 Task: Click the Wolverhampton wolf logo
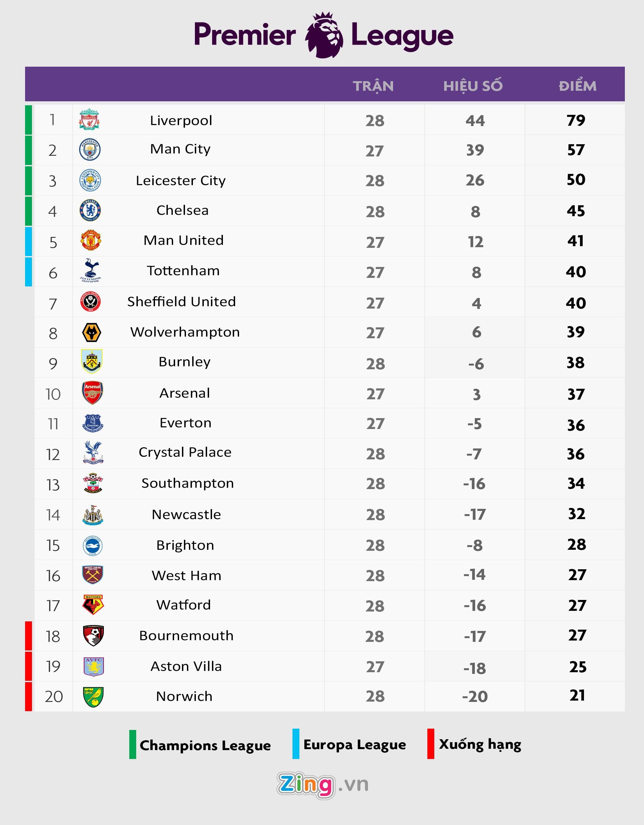91,333
